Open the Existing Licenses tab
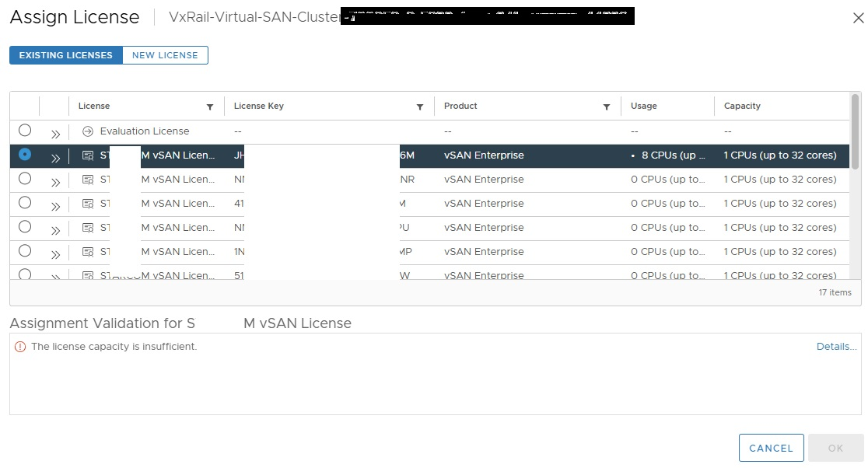The width and height of the screenshot is (868, 468). pos(66,55)
